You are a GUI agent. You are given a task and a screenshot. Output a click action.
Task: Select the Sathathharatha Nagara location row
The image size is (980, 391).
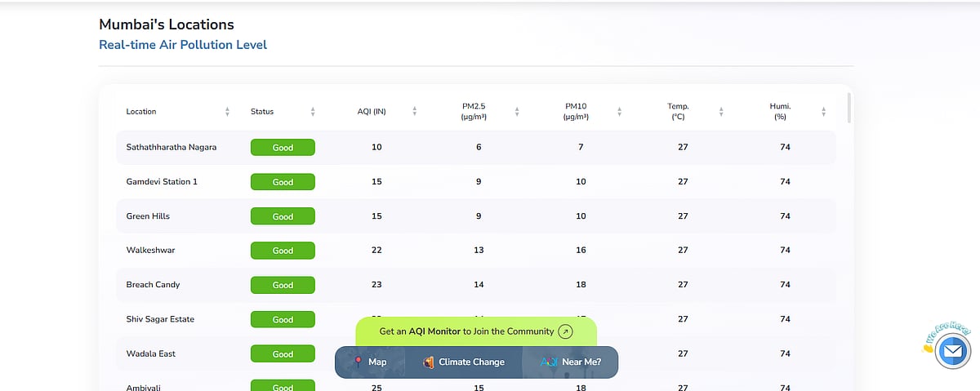(171, 147)
